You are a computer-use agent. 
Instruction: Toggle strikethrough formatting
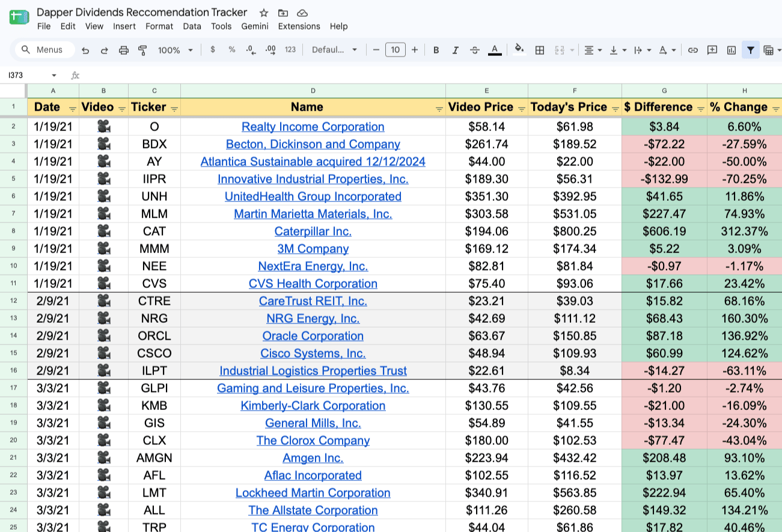475,50
